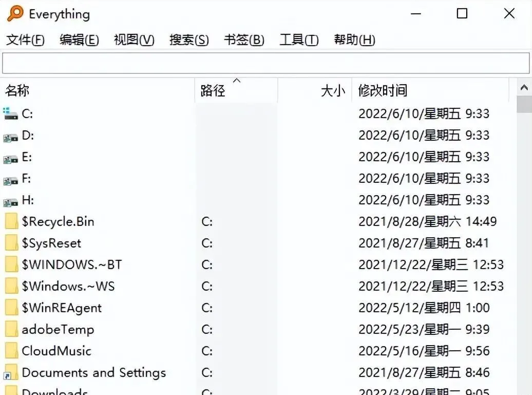Select the F: drive name
This screenshot has width=532, height=395.
[x=26, y=179]
